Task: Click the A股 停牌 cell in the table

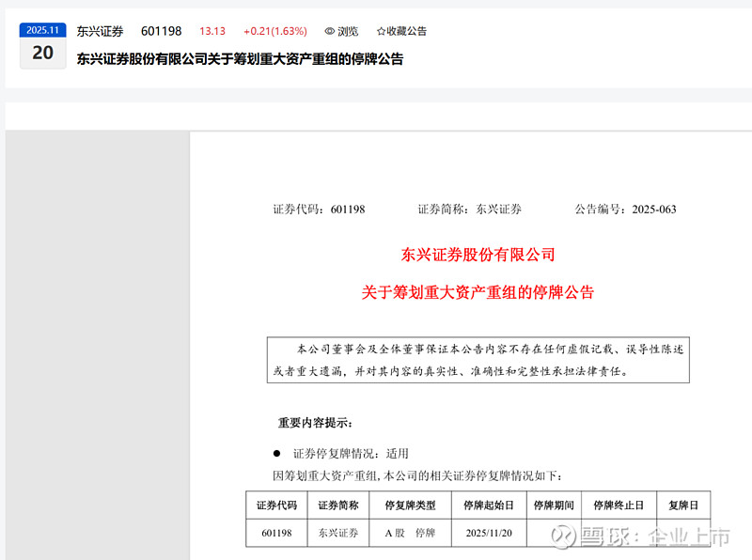Action: [x=409, y=532]
